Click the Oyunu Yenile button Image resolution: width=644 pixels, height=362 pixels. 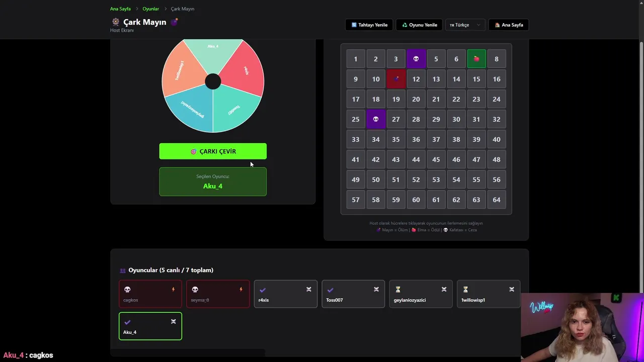(x=419, y=25)
